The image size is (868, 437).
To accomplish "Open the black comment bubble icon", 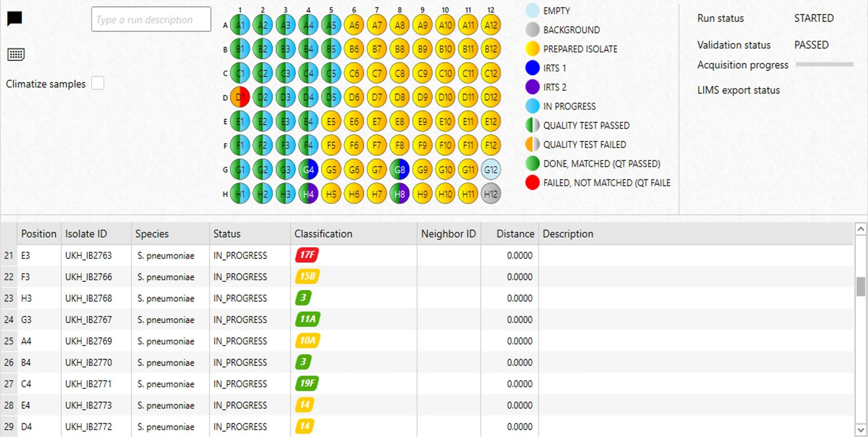I will (14, 18).
